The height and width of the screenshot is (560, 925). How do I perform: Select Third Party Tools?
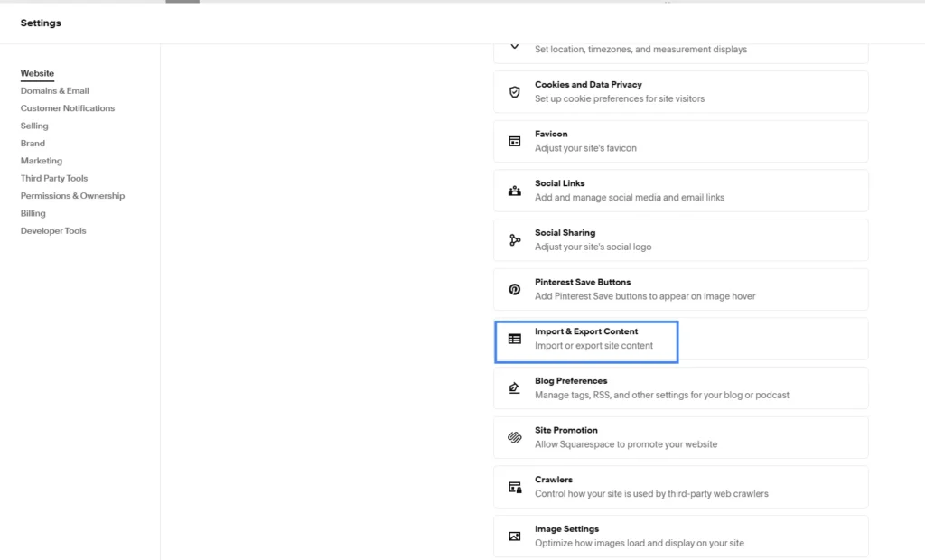click(54, 178)
